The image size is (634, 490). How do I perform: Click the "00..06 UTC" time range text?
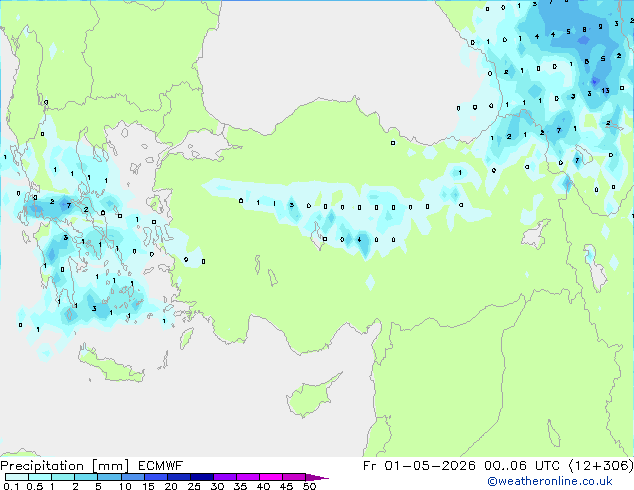522,466
